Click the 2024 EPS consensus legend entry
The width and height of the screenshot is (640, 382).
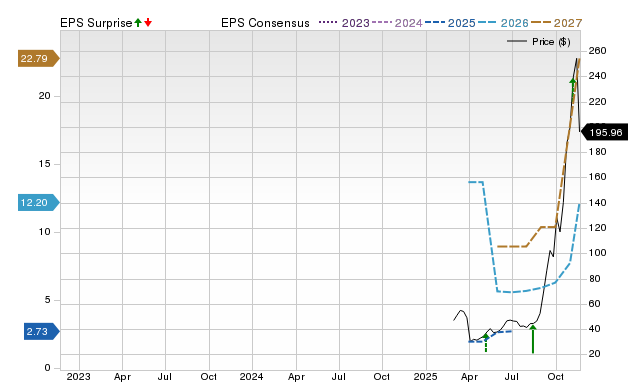click(x=397, y=23)
